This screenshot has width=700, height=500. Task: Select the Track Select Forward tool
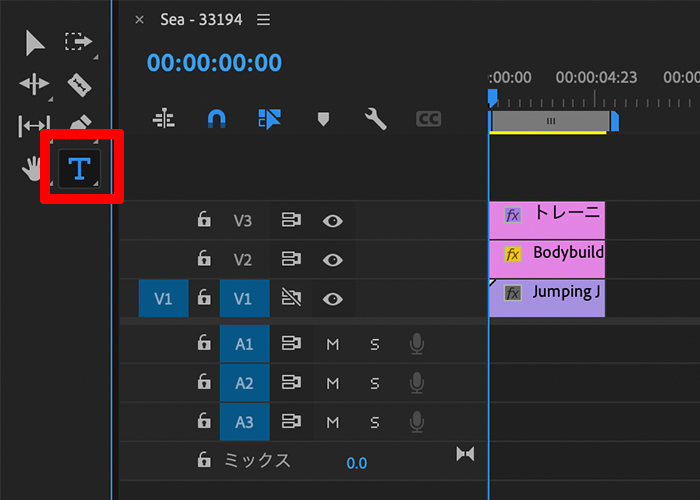click(79, 42)
